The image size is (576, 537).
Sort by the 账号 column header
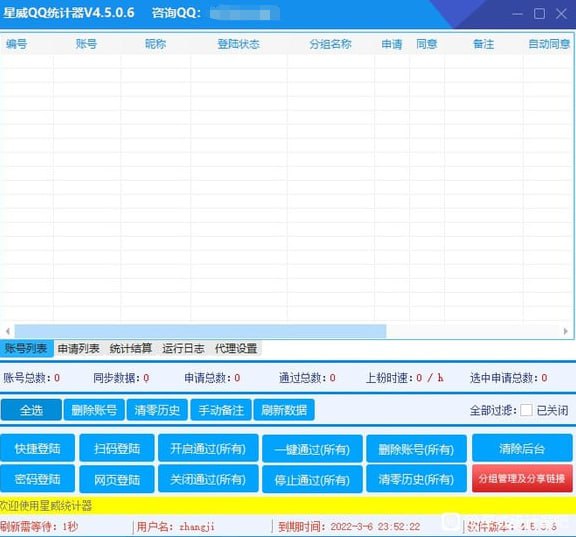tap(86, 44)
